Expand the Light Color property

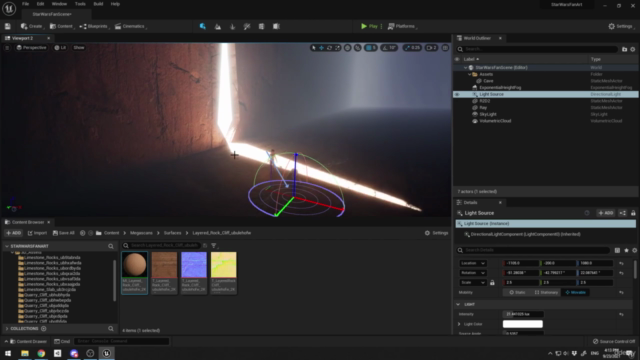point(459,324)
